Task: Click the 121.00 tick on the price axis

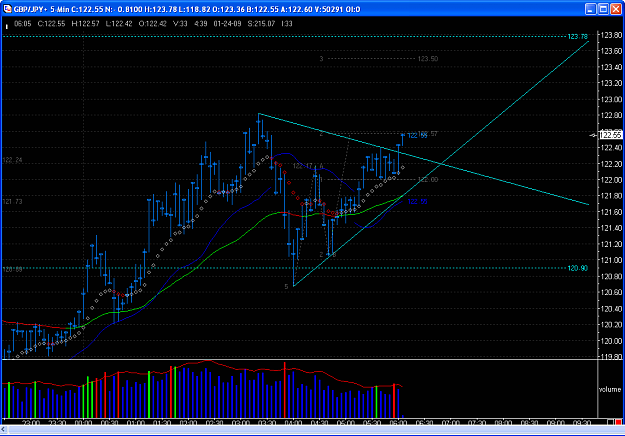Action: click(x=611, y=260)
